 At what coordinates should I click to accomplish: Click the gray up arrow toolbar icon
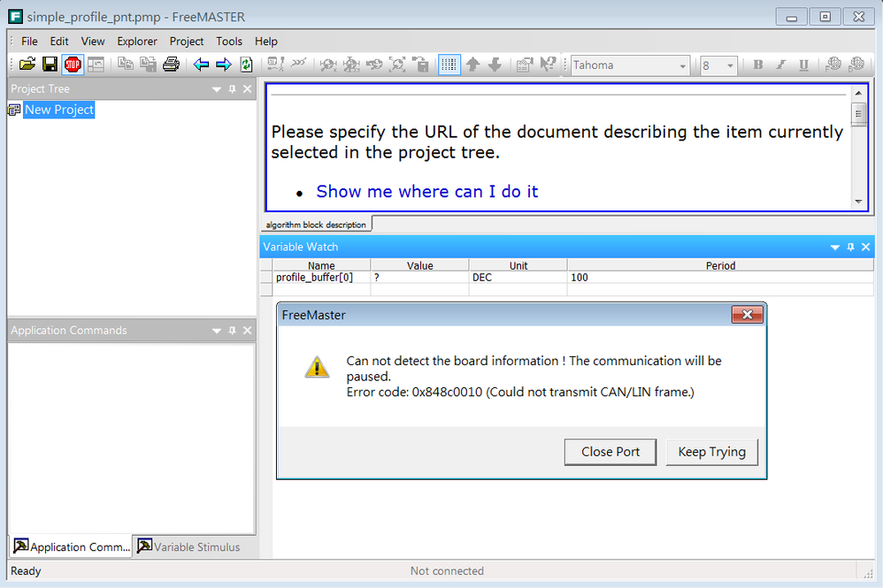[473, 65]
